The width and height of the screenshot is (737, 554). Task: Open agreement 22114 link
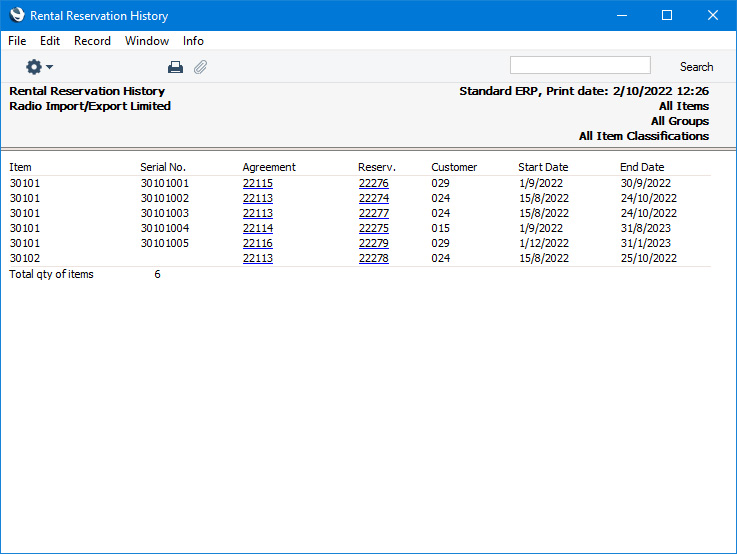point(258,228)
